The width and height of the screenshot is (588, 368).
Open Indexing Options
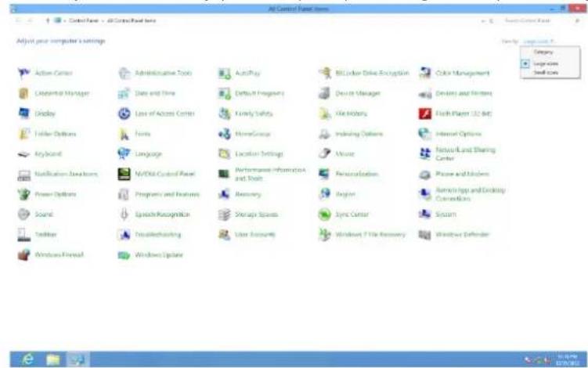click(351, 134)
